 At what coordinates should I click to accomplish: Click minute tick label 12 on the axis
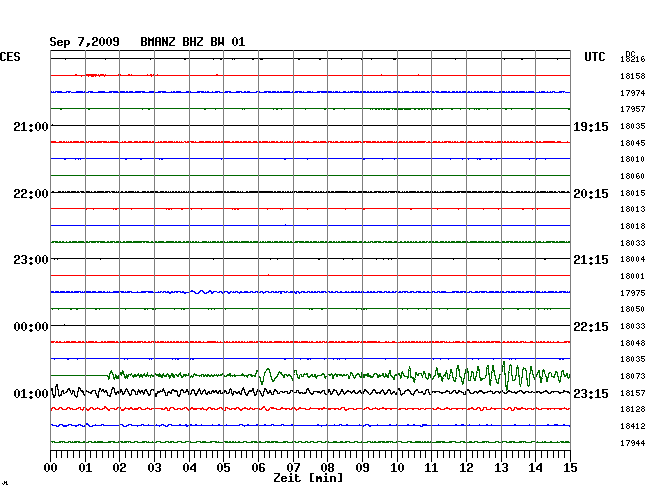(x=466, y=468)
